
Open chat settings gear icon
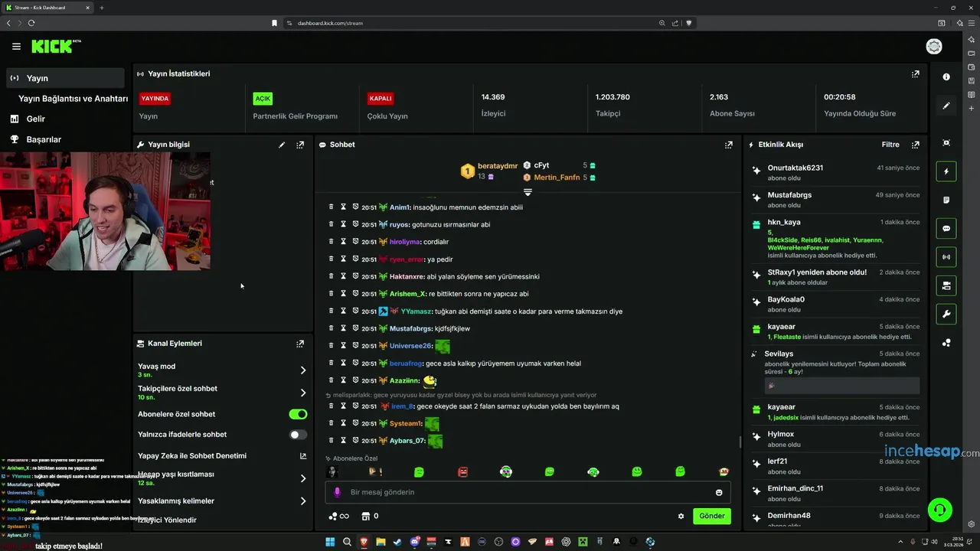point(681,516)
